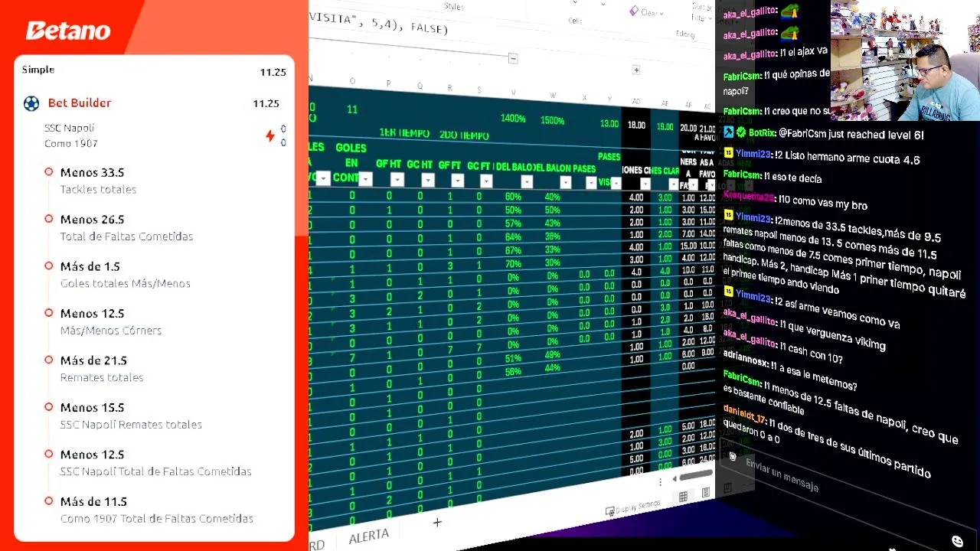Click the 'SSC Napoli' team name
This screenshot has height=551, width=980.
coord(69,128)
